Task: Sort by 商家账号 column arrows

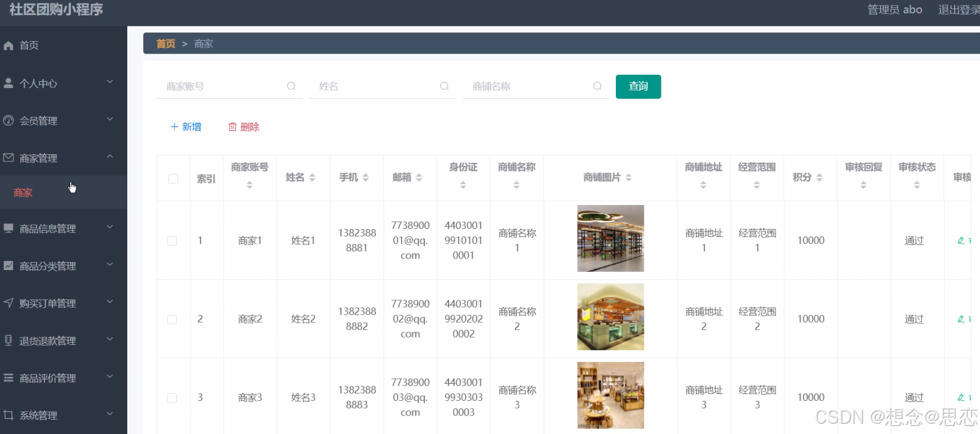Action: 249,185
